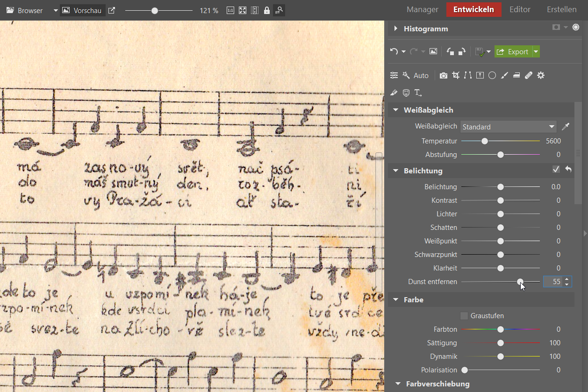
Task: Open the Erstellen module tab
Action: point(561,10)
